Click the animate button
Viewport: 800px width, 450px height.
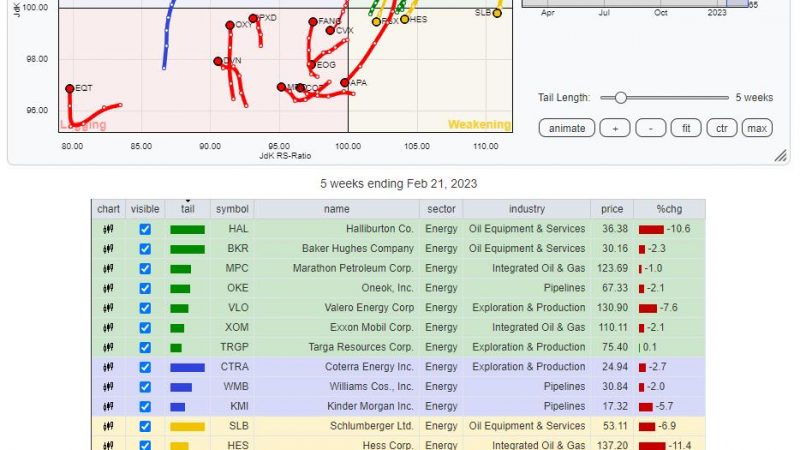click(567, 128)
